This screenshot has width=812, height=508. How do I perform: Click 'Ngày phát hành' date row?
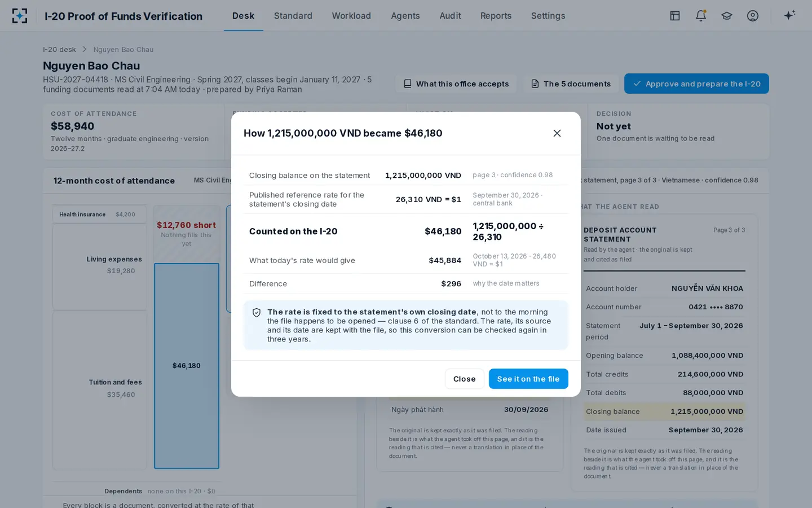470,410
